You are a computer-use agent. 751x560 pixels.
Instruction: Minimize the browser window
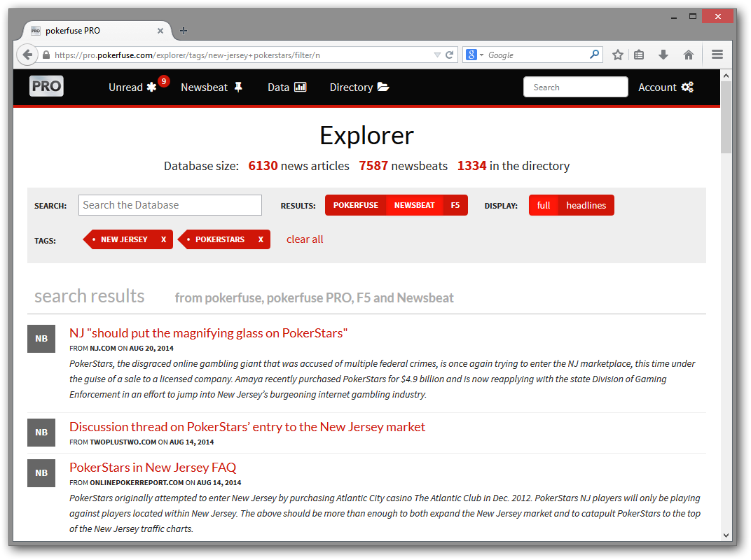coord(674,17)
